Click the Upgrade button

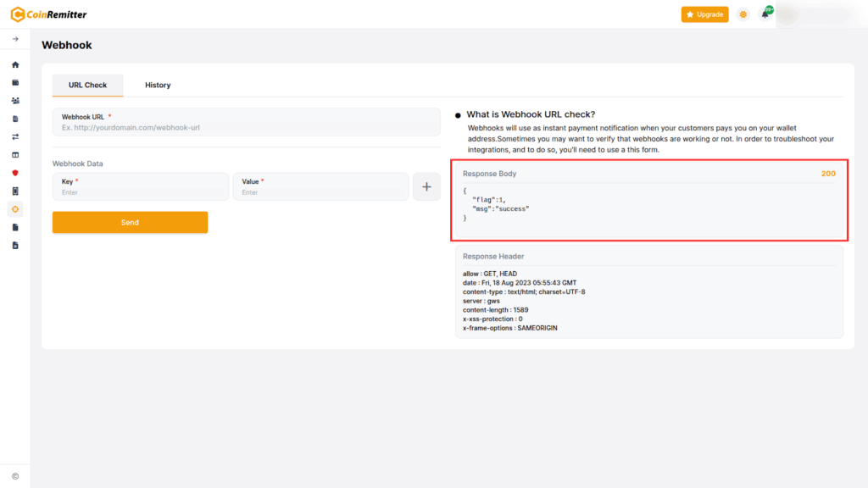point(704,14)
